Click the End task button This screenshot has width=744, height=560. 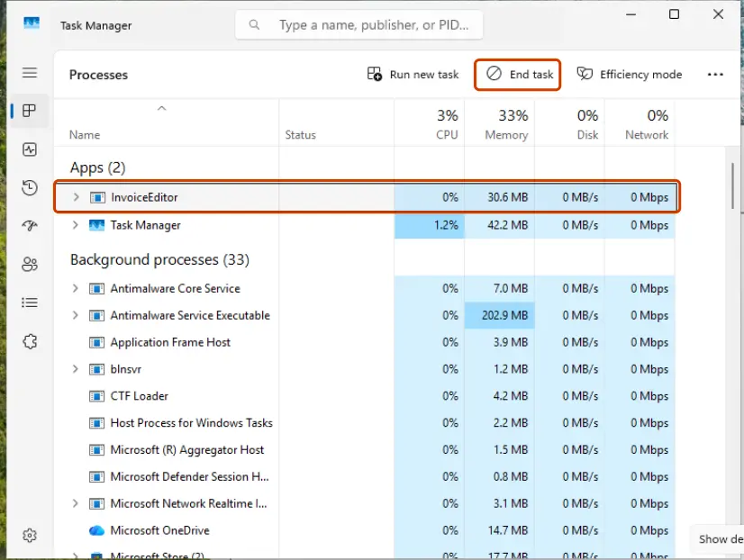(518, 75)
